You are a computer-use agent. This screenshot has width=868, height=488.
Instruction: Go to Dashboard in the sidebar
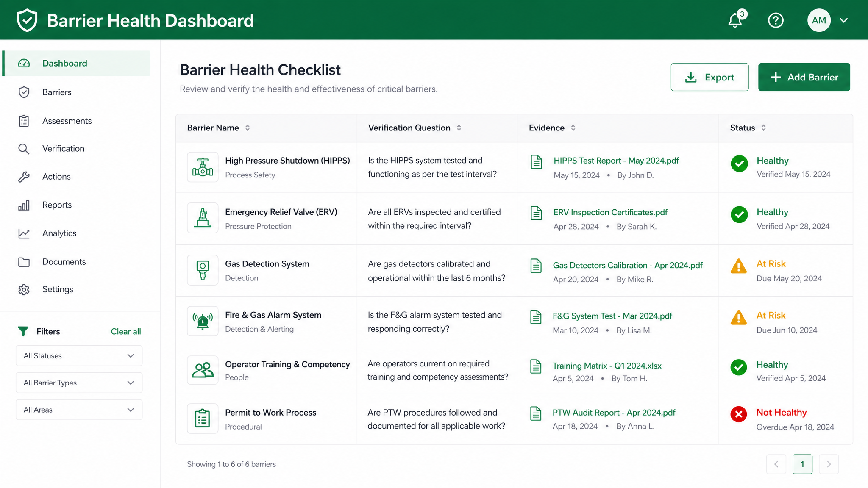click(x=76, y=63)
